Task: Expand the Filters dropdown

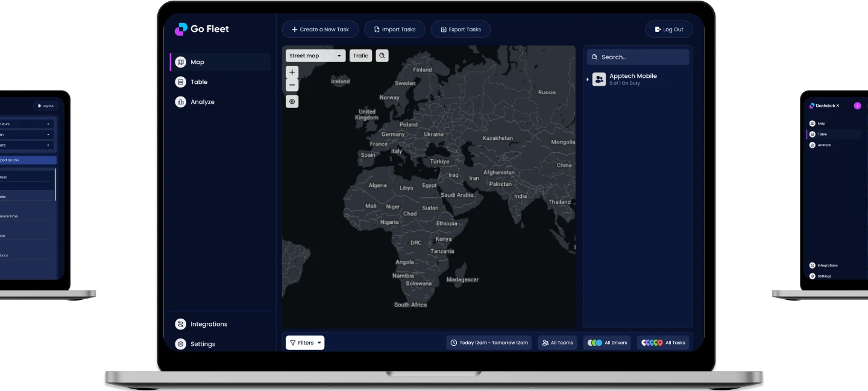Action: (x=304, y=342)
